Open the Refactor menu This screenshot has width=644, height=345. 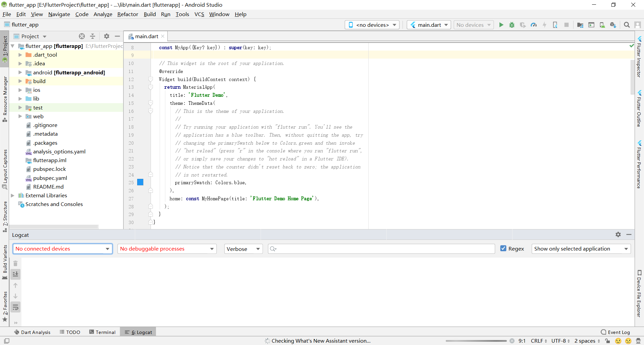coord(127,14)
